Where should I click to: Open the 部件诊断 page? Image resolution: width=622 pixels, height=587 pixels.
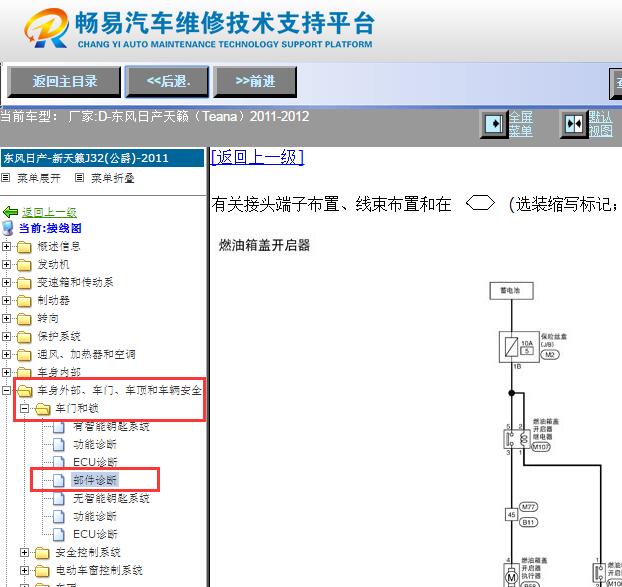click(x=95, y=480)
